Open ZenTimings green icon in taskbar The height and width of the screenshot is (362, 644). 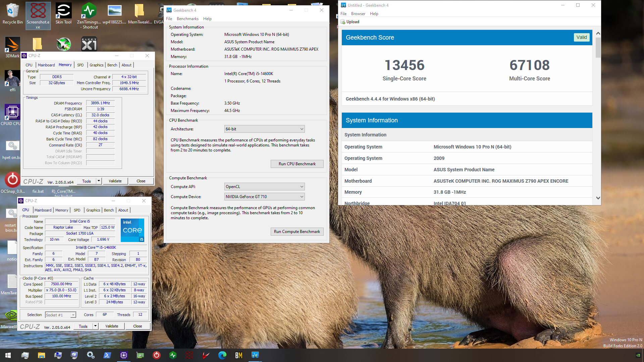pyautogui.click(x=173, y=355)
